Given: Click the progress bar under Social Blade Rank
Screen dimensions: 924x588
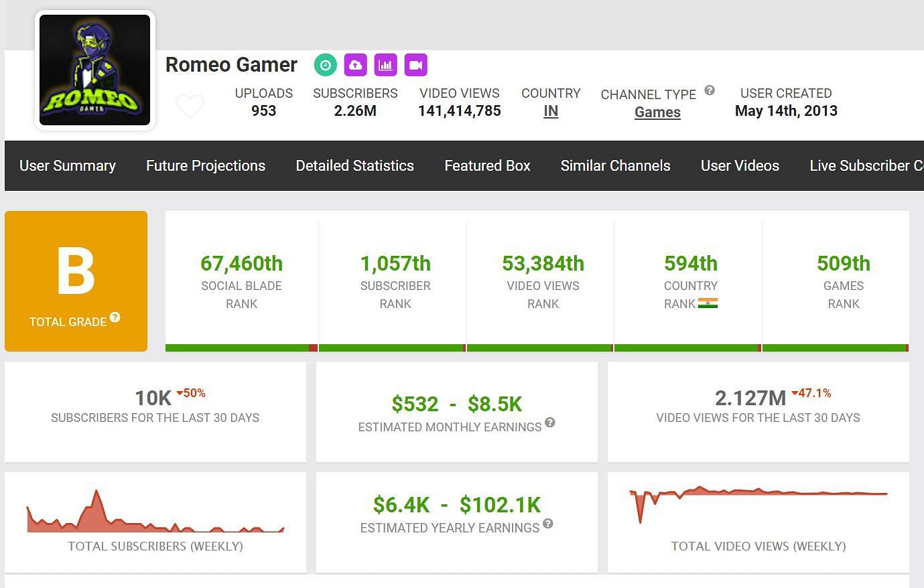Looking at the screenshot, I should tap(241, 348).
